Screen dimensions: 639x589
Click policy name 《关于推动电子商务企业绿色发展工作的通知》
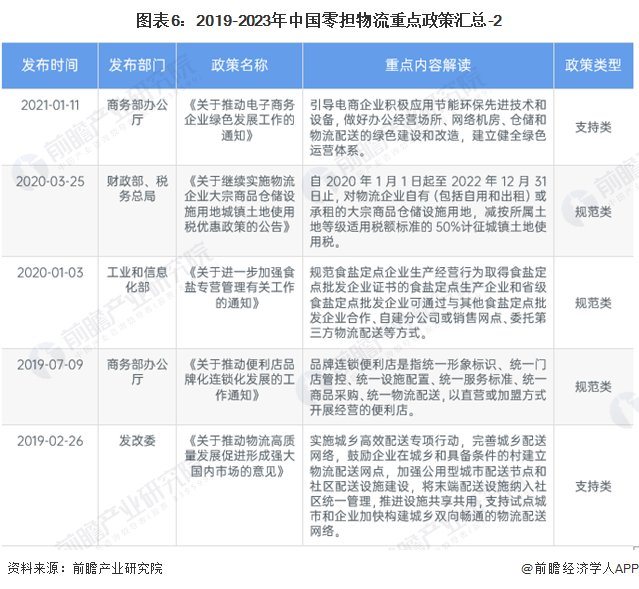click(x=240, y=120)
